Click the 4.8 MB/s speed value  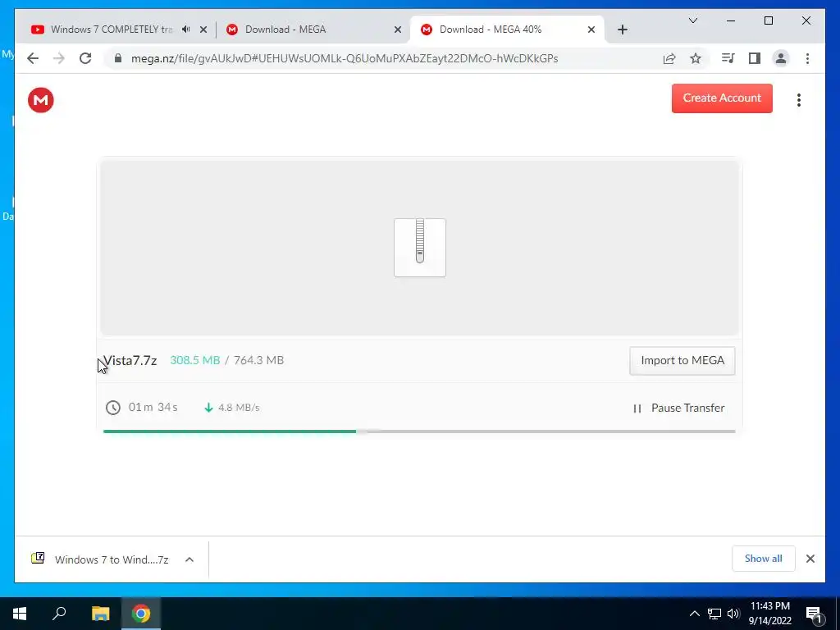(239, 408)
